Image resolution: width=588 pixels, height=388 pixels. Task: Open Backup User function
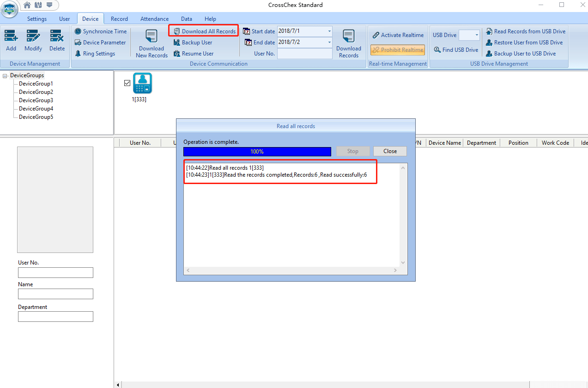tap(193, 43)
